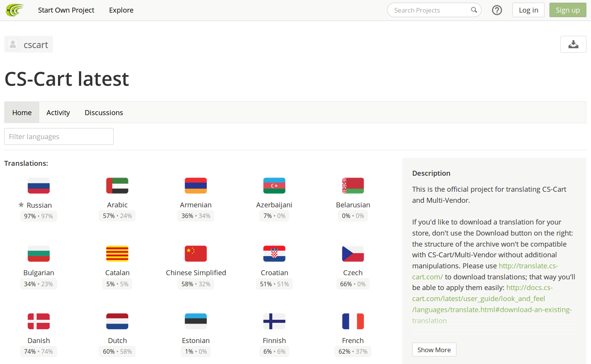
Task: Click the Czech 66% progress badge
Action: pos(353,284)
